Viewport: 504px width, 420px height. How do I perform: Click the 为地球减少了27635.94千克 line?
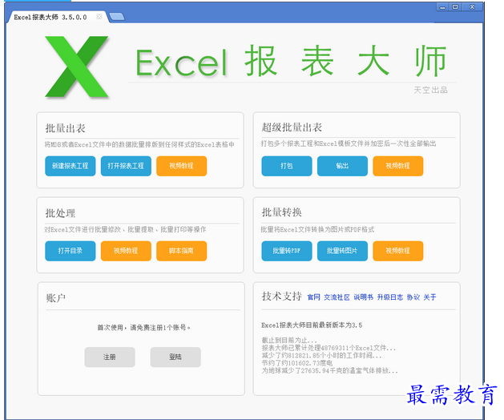point(330,371)
